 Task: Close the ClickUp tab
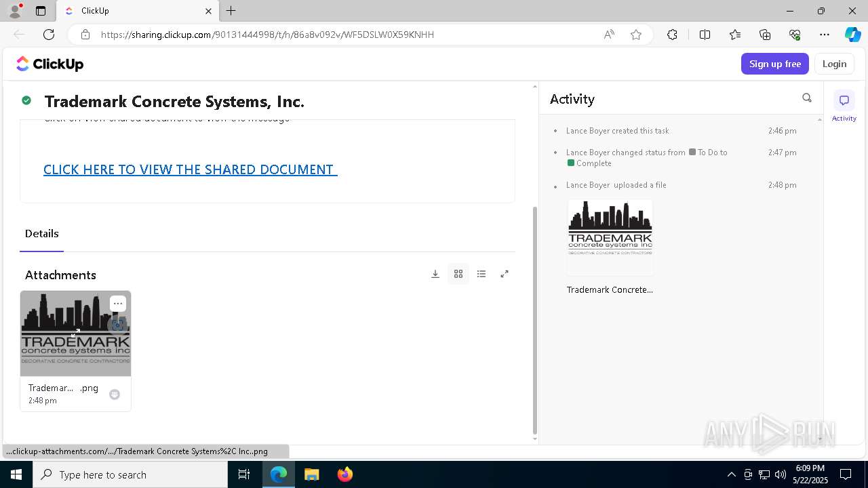[208, 11]
